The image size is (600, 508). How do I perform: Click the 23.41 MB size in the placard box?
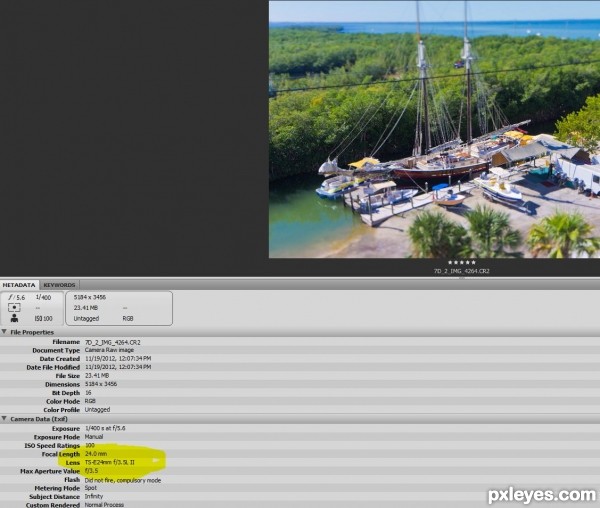coord(86,308)
